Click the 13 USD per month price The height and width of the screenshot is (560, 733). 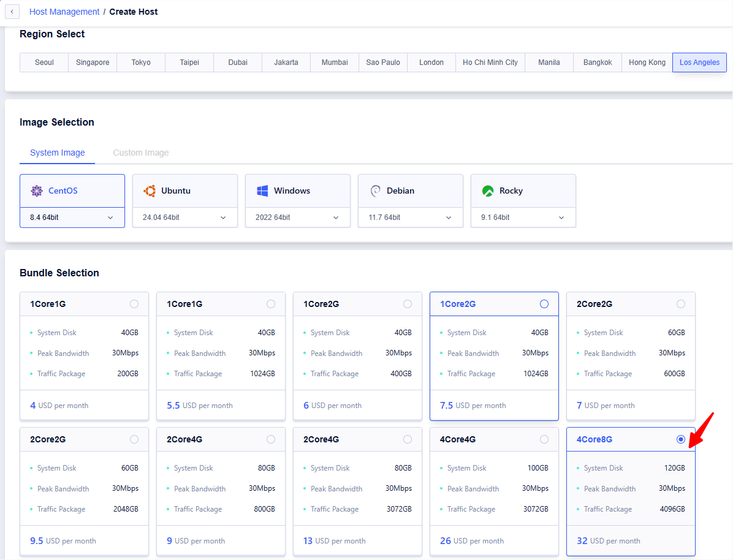[334, 541]
